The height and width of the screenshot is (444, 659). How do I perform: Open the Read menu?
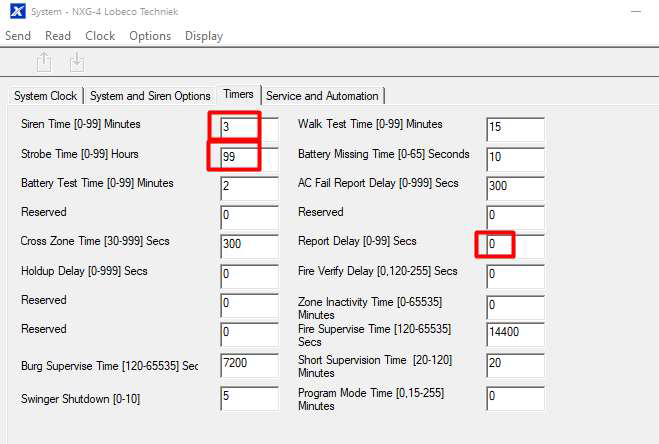coord(58,36)
